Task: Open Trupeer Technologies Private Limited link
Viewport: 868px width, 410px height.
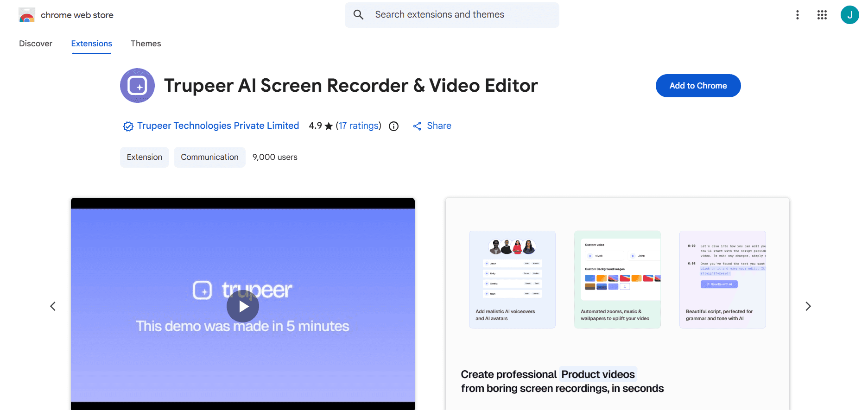Action: 218,126
